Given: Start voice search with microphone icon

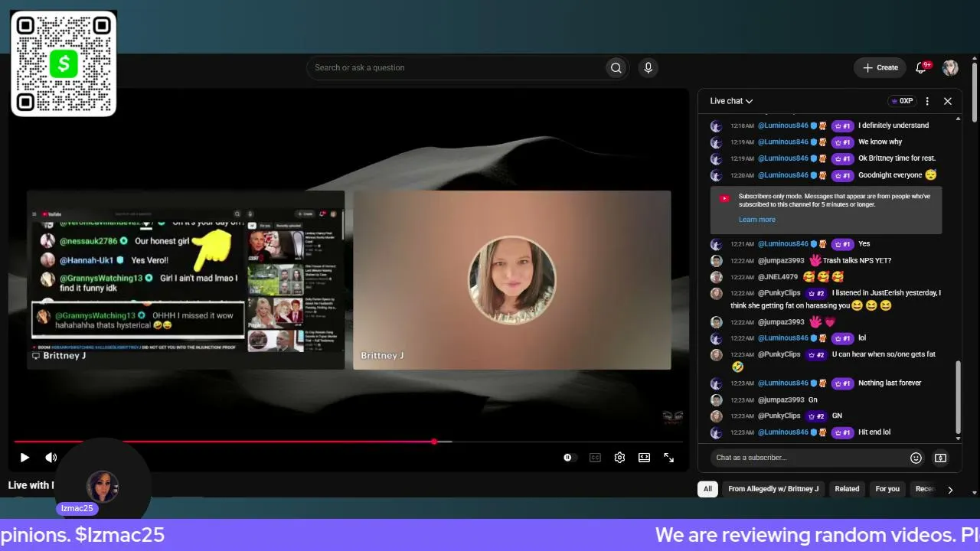Looking at the screenshot, I should 648,68.
